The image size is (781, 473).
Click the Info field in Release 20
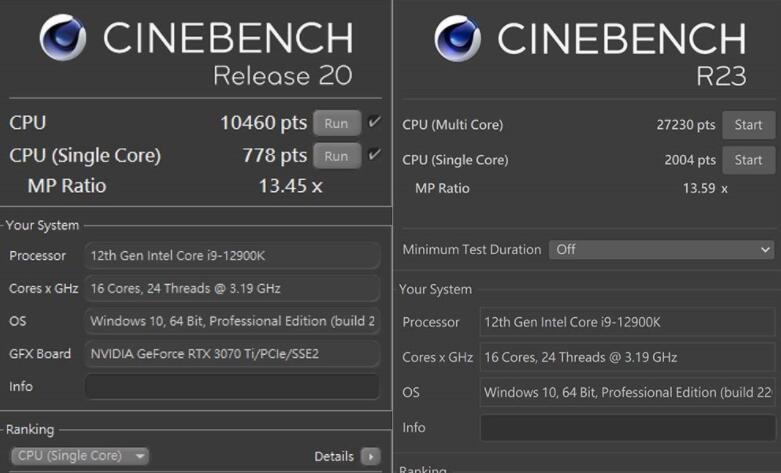click(x=232, y=386)
